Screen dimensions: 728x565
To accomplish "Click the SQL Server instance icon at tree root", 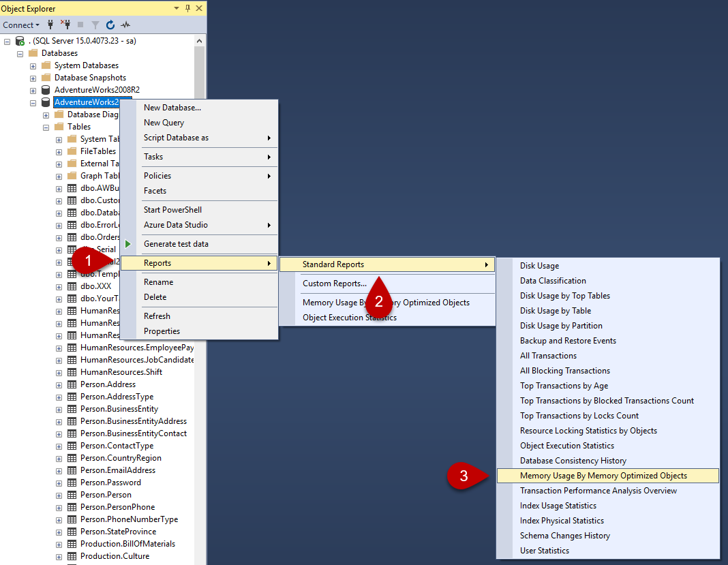I will click(x=20, y=41).
